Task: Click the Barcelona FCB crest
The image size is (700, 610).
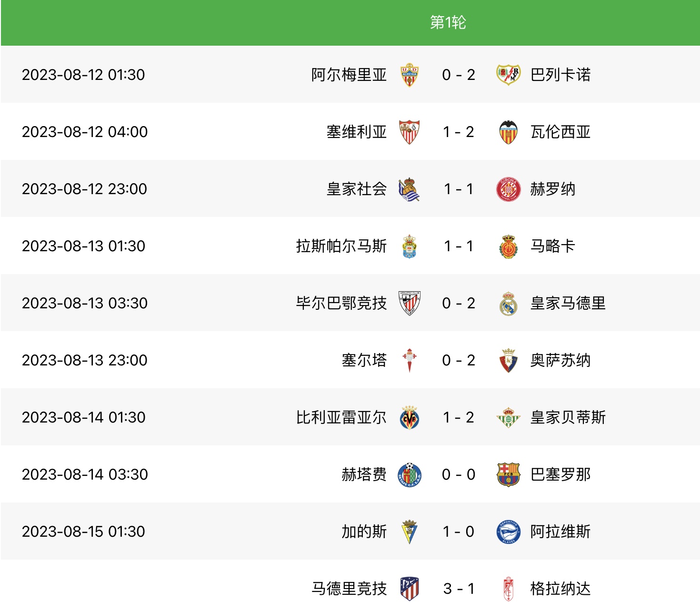Action: point(508,474)
